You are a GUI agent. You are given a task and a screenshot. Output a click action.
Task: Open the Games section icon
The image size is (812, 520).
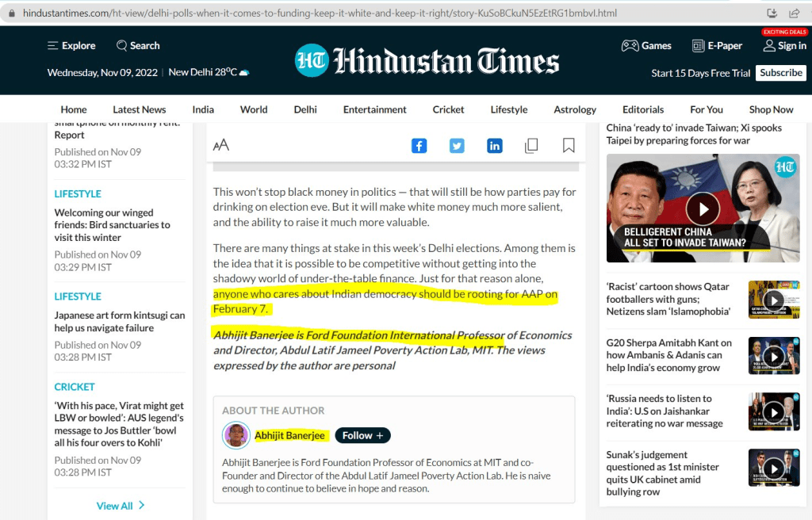pos(630,46)
